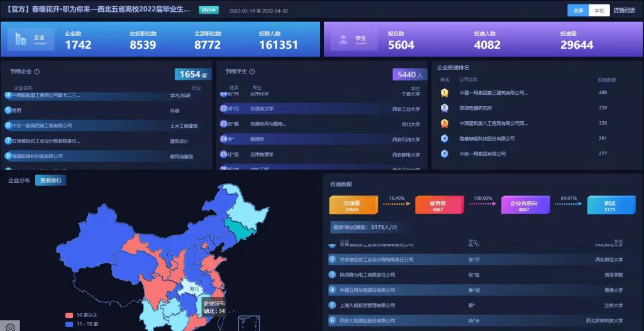The image size is (644, 331).
Task: Switch the view toggle to 全部
Action: [578, 11]
